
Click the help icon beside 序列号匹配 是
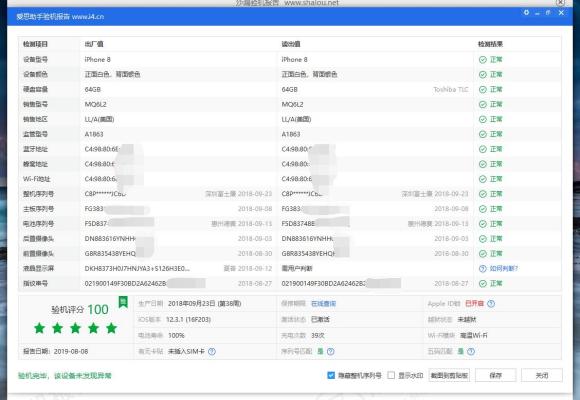point(331,351)
